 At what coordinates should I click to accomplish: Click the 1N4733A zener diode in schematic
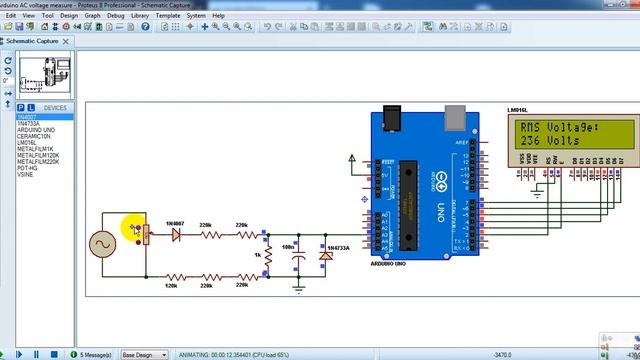325,256
